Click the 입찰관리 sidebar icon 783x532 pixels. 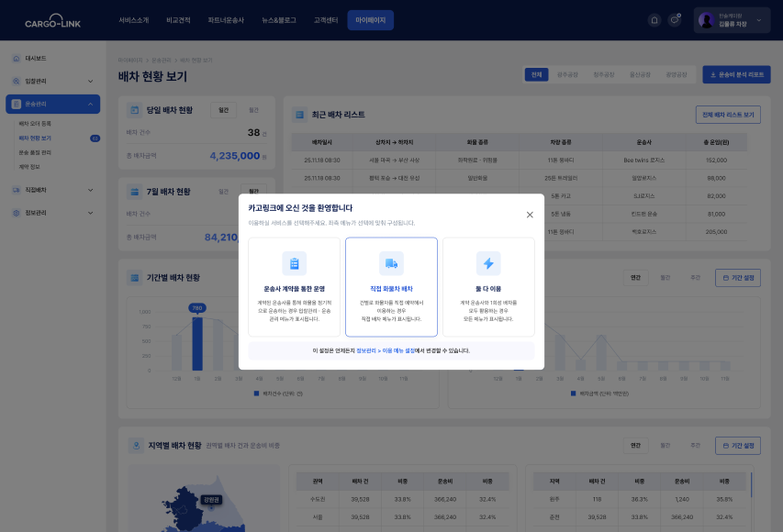click(17, 81)
